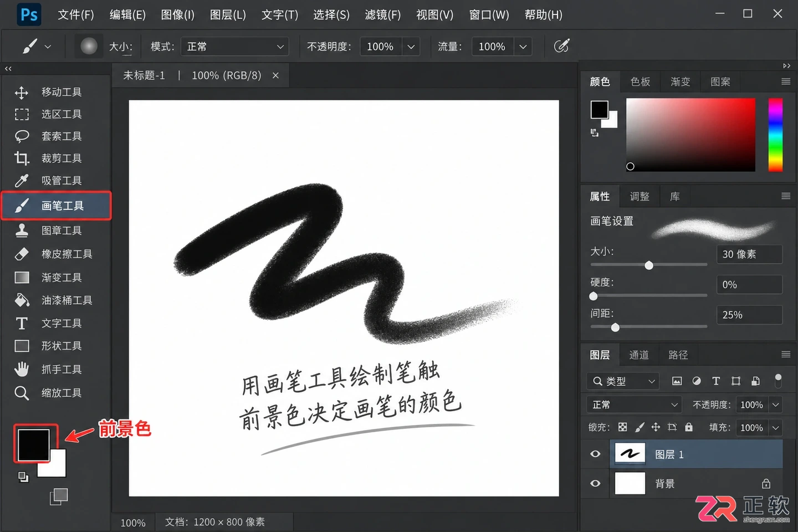
Task: Close the 未标题-1 document tab
Action: pos(275,75)
